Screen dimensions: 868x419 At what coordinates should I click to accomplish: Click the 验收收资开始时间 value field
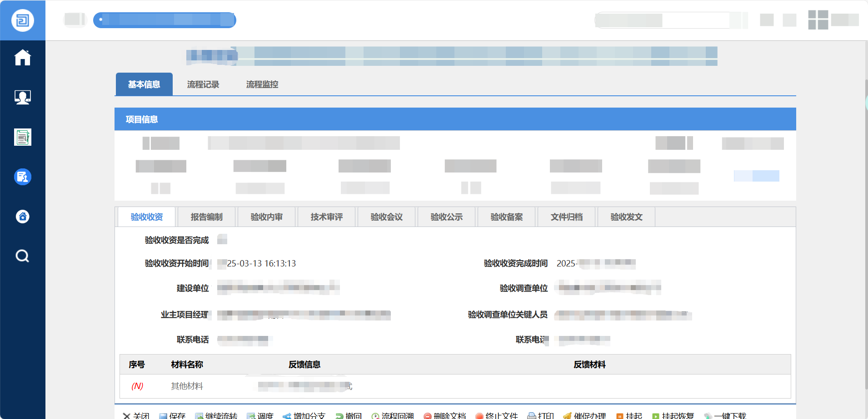coord(257,263)
